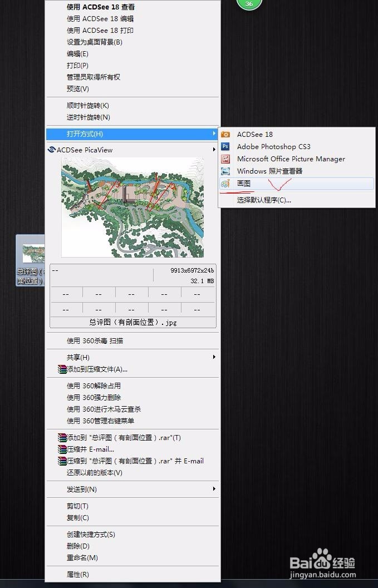Select 管理员取得所有权
The image size is (378, 588).
[94, 77]
